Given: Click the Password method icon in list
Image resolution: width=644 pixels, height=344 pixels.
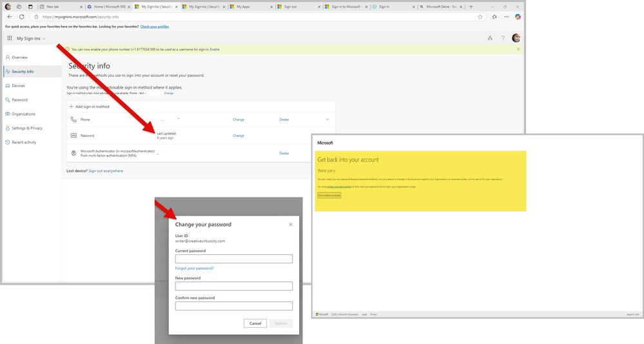Looking at the screenshot, I should click(x=73, y=136).
